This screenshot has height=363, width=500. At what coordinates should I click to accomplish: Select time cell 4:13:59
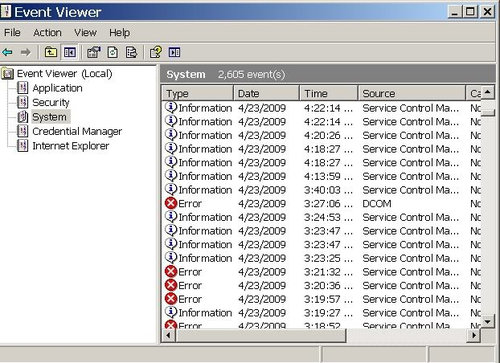coord(328,176)
